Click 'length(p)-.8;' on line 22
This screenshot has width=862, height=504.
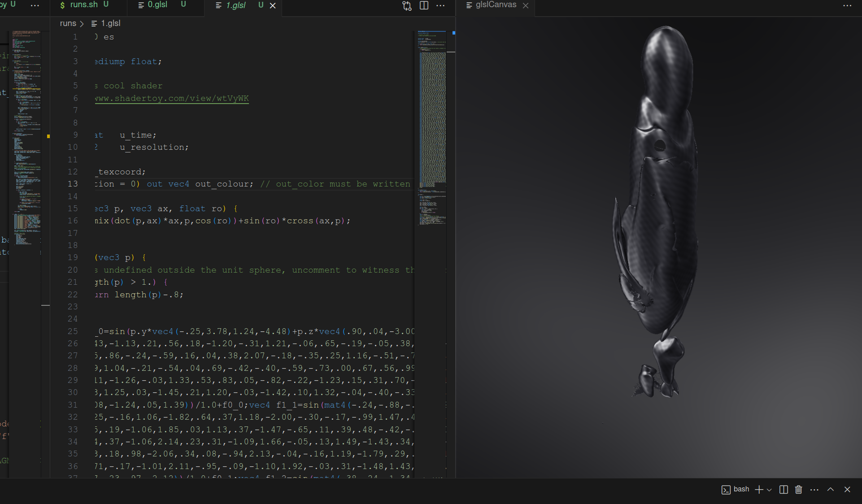click(x=149, y=295)
